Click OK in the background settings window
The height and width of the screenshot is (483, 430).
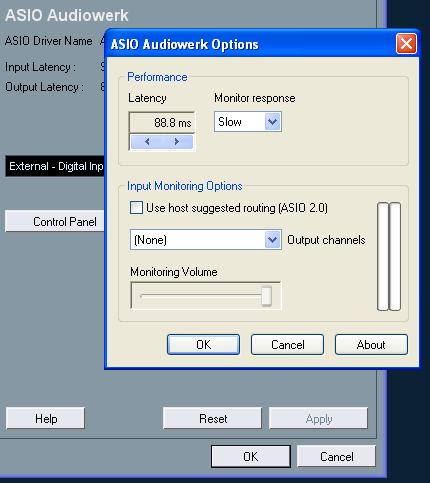click(x=251, y=456)
